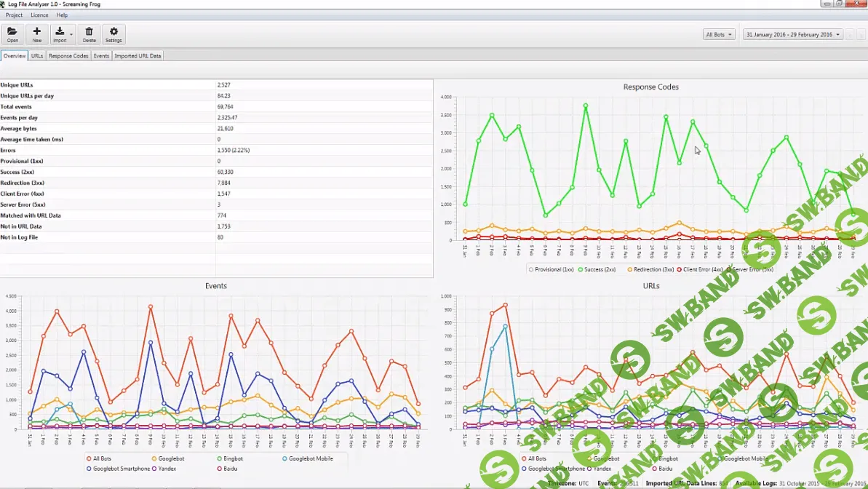Open the All Bots filter dropdown
Image resolution: width=868 pixels, height=489 pixels.
point(719,33)
